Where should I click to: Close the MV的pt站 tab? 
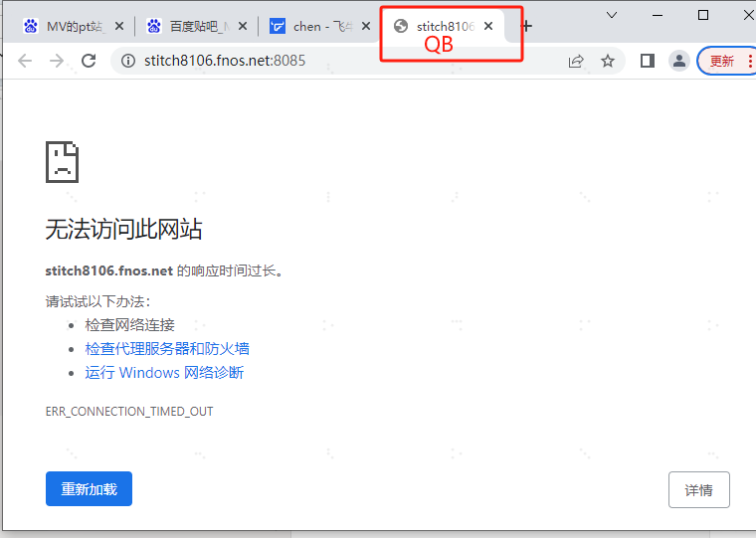click(x=119, y=26)
